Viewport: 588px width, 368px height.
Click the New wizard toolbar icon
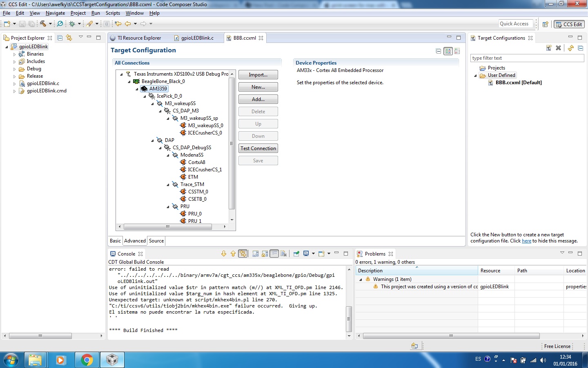[x=7, y=24]
